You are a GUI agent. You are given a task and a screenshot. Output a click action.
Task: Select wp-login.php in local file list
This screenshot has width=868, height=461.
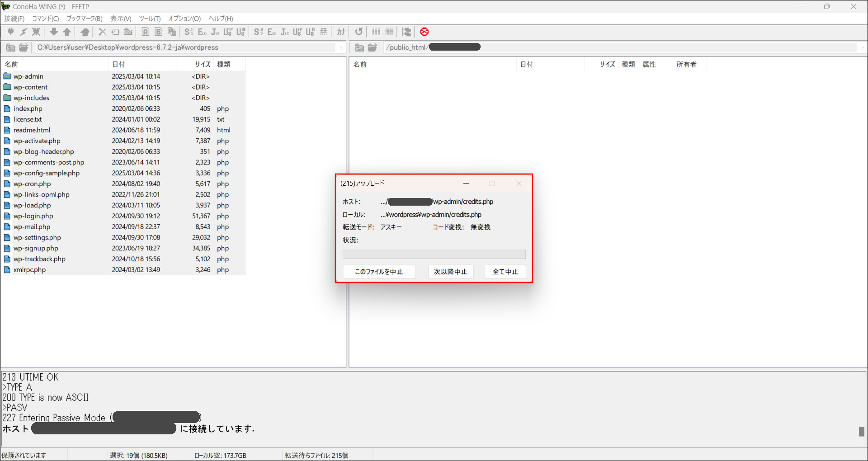[33, 216]
